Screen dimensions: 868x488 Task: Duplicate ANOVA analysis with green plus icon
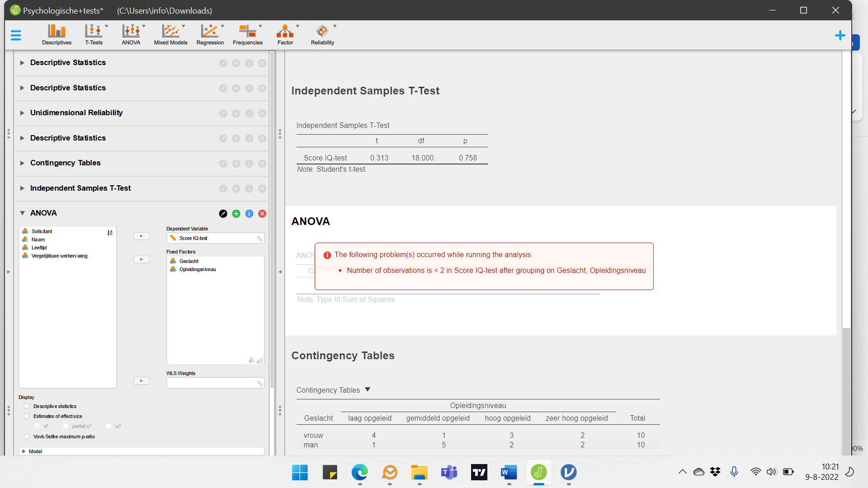point(236,214)
